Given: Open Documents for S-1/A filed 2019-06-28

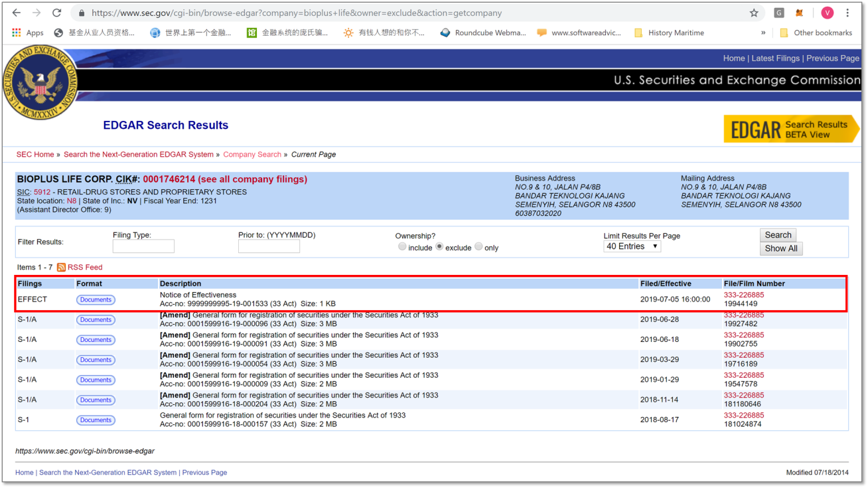Looking at the screenshot, I should pyautogui.click(x=96, y=319).
